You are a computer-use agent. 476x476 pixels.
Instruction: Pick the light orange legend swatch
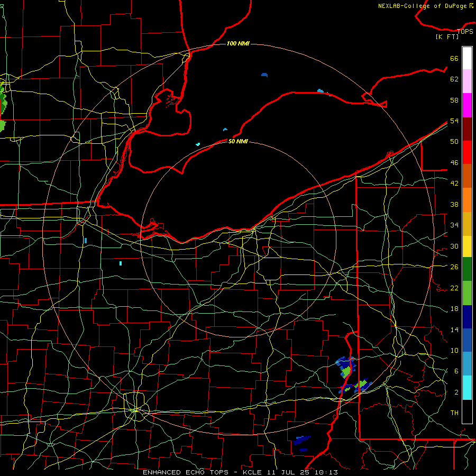[x=467, y=200]
